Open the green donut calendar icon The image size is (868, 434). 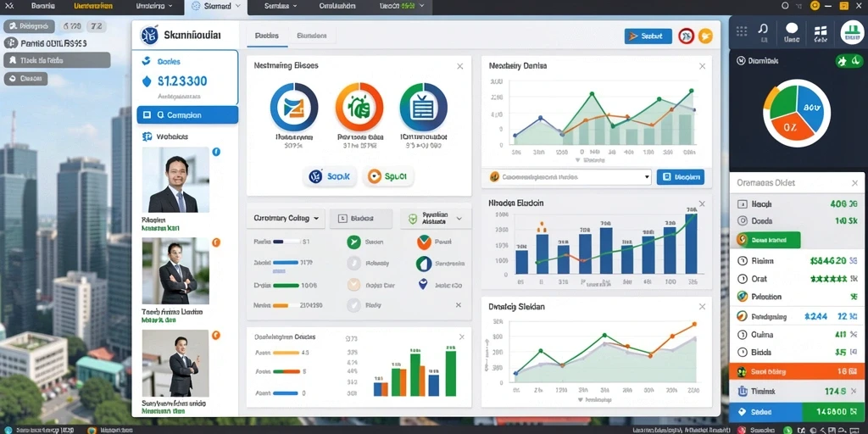click(x=424, y=108)
